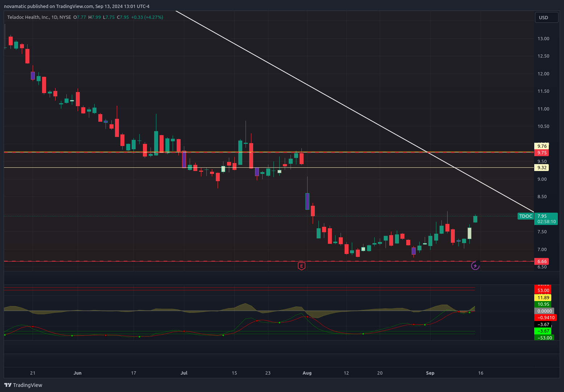Click the 11.00 price axis tick
The height and width of the screenshot is (392, 564).
coord(543,109)
